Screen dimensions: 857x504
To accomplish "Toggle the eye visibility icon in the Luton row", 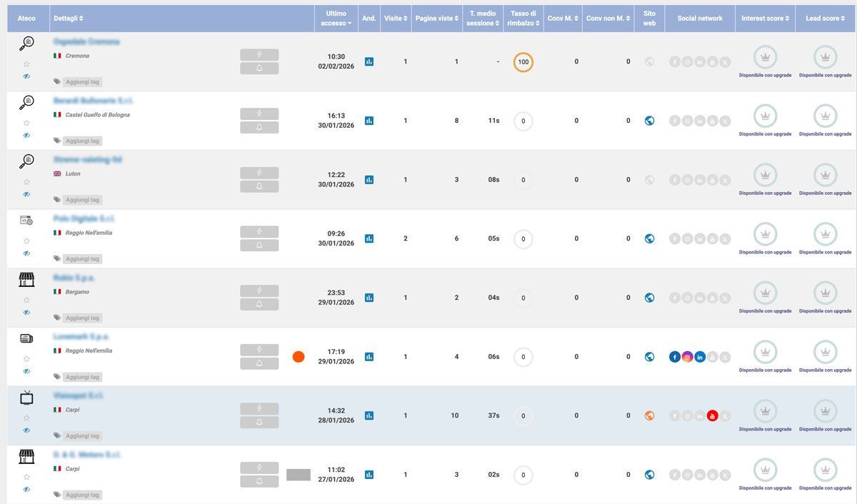I will (x=26, y=194).
